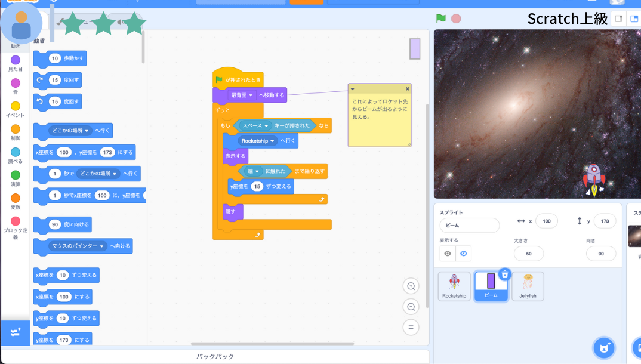Click the user avatar icon
641x364 pixels.
click(x=21, y=24)
